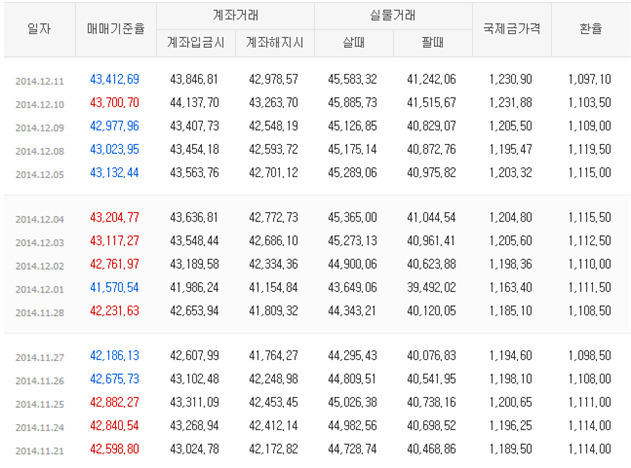Click deposit value 44,137.70

tap(194, 103)
